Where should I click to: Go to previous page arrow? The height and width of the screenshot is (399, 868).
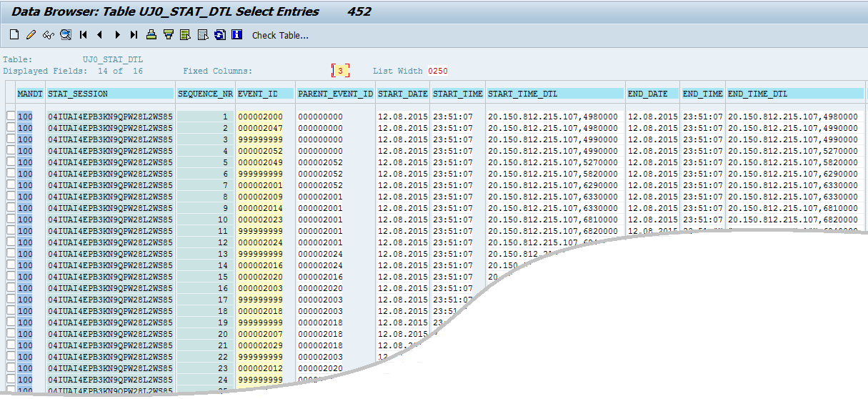100,35
